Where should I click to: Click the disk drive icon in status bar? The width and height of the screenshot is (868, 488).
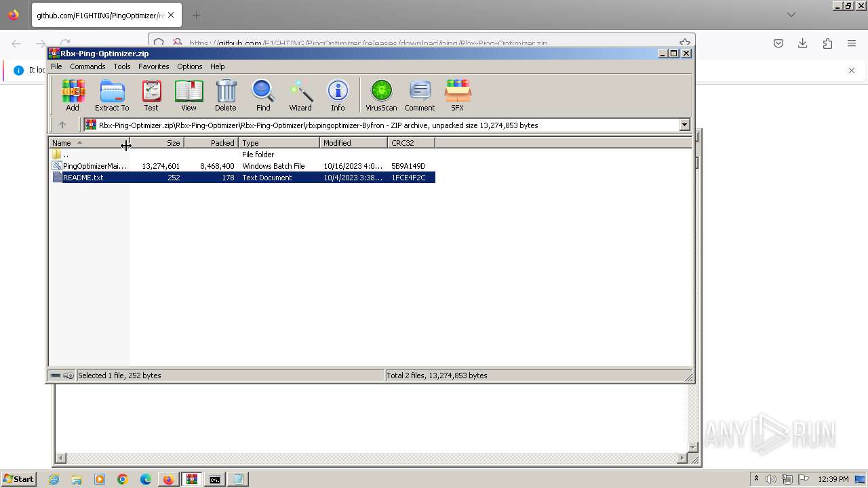[x=56, y=375]
